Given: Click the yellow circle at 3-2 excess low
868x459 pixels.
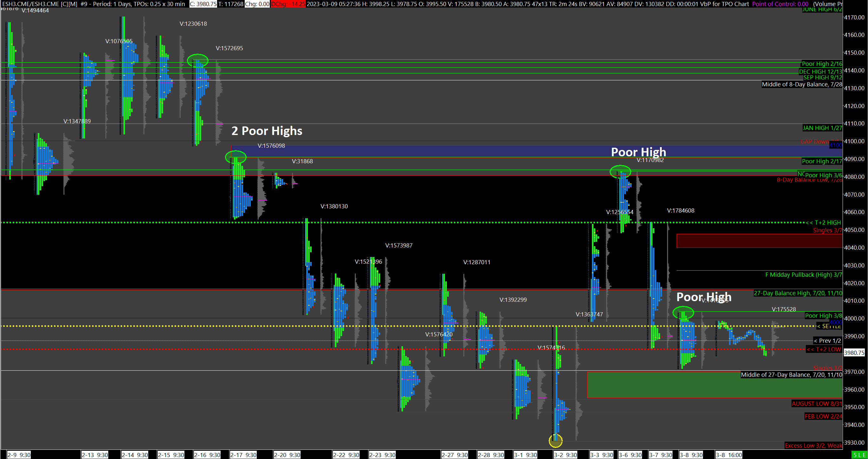Looking at the screenshot, I should (x=555, y=441).
